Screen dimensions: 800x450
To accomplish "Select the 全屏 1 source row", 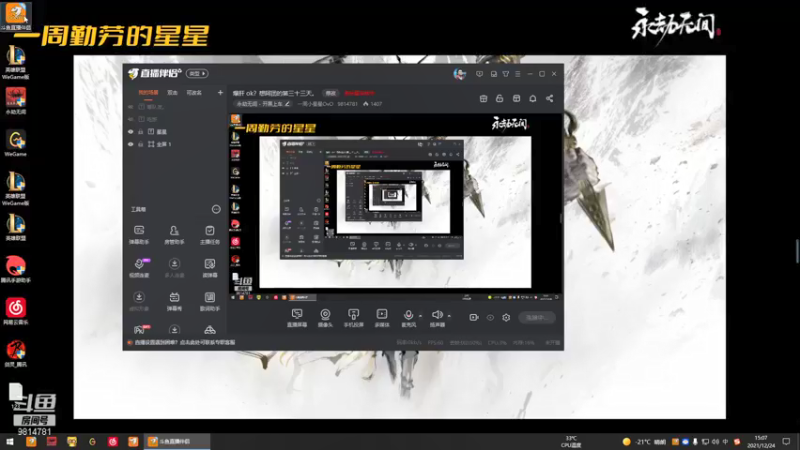I will (174, 144).
